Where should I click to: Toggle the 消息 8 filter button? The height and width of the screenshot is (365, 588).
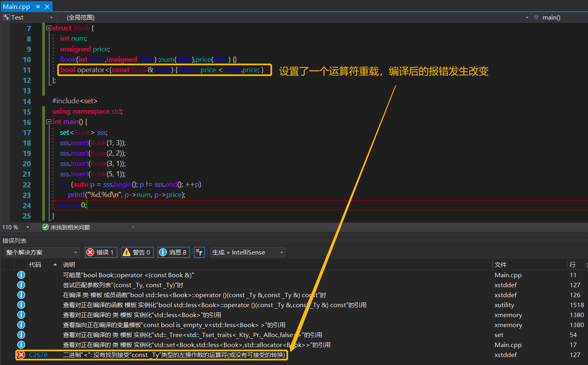point(174,252)
